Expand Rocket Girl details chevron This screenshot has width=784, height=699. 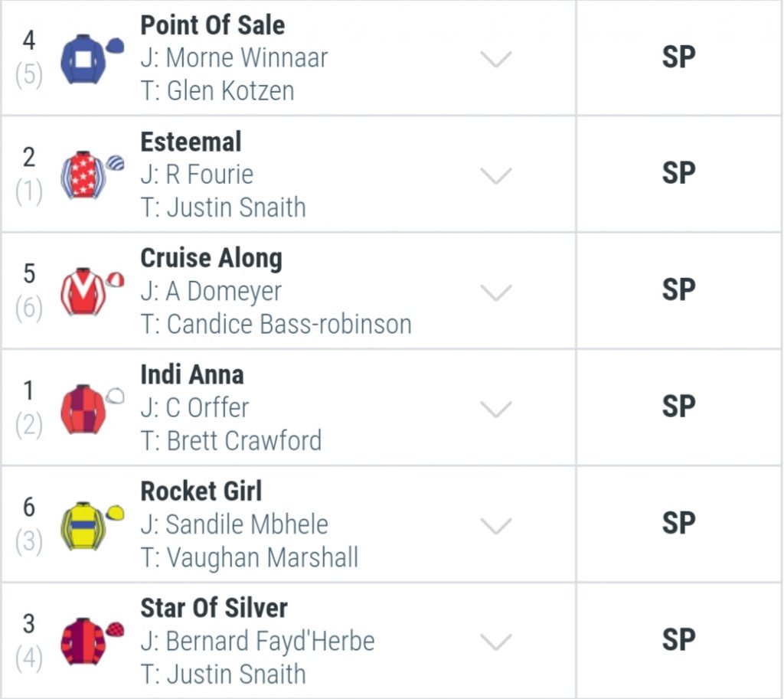[x=495, y=526]
